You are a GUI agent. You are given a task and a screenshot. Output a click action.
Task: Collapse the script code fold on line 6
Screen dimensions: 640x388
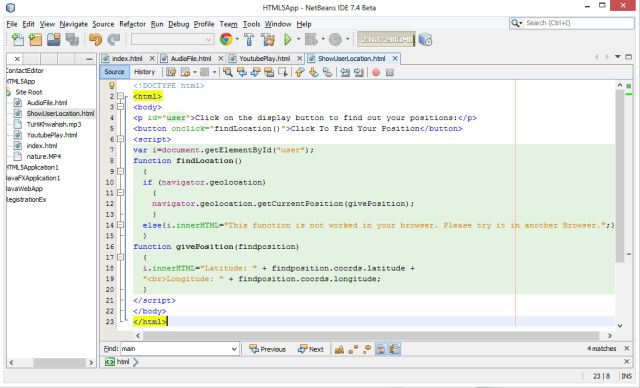(120, 139)
